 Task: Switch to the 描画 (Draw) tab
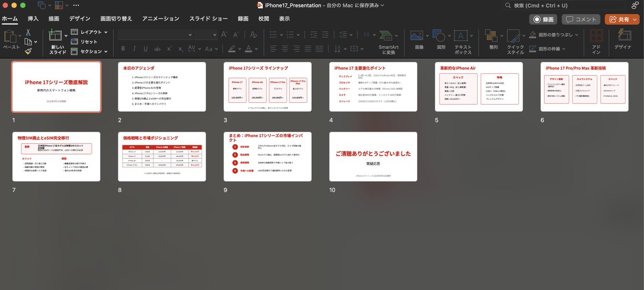coord(54,19)
